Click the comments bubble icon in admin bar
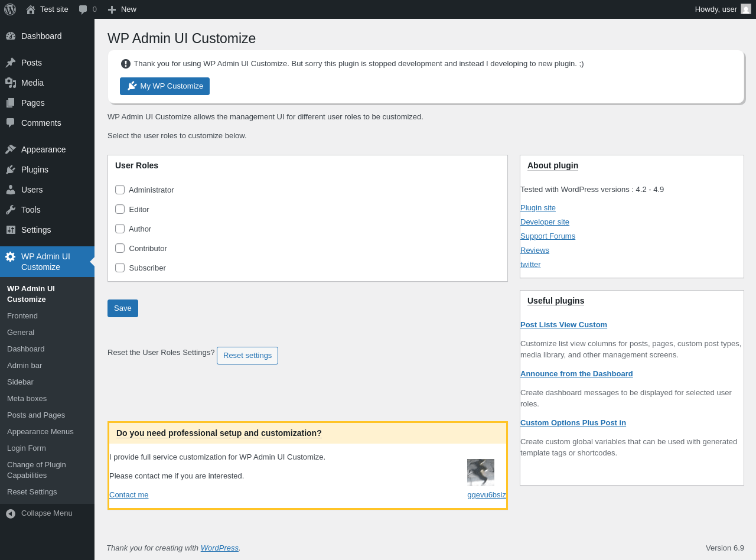This screenshot has height=560, width=756. tap(83, 9)
